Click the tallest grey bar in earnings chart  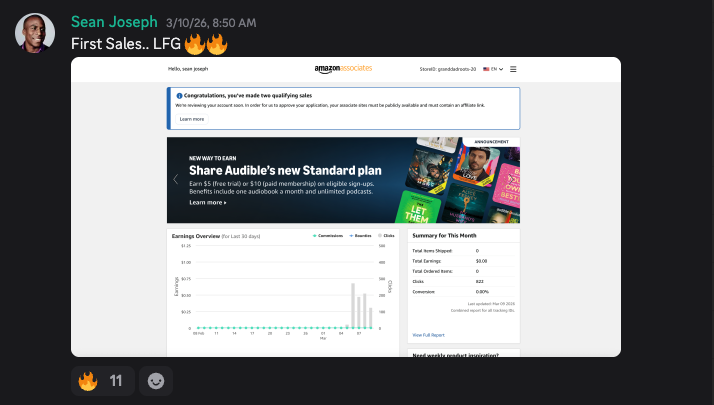click(x=353, y=305)
